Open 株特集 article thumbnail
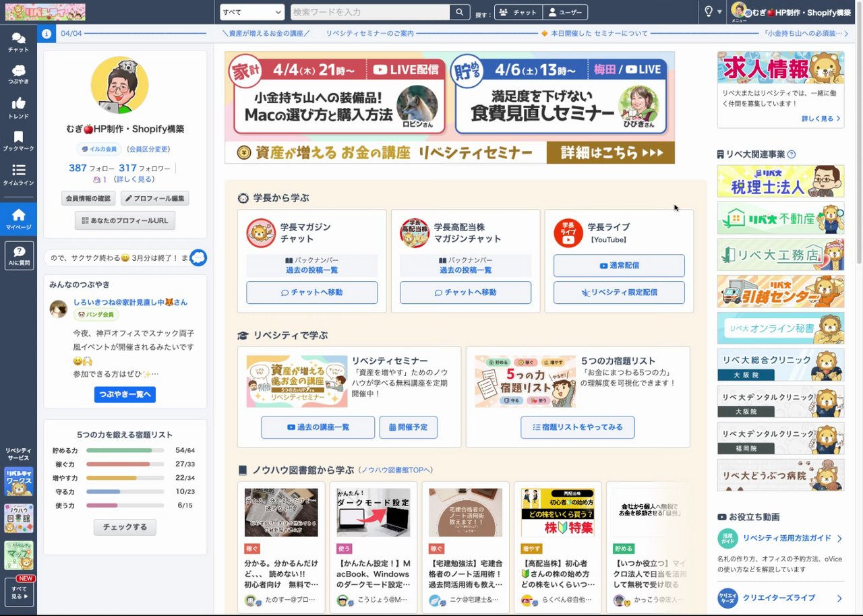Image resolution: width=863 pixels, height=616 pixels. tap(558, 512)
